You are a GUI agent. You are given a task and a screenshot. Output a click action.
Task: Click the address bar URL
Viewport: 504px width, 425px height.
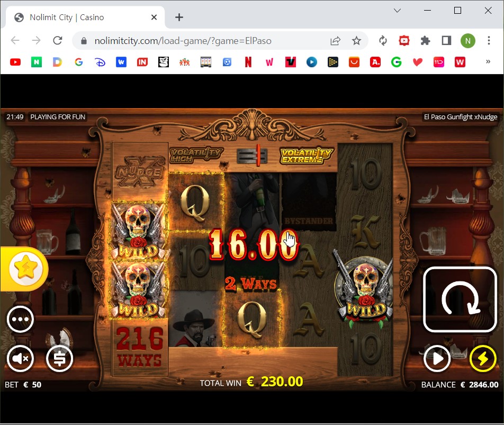click(x=183, y=41)
